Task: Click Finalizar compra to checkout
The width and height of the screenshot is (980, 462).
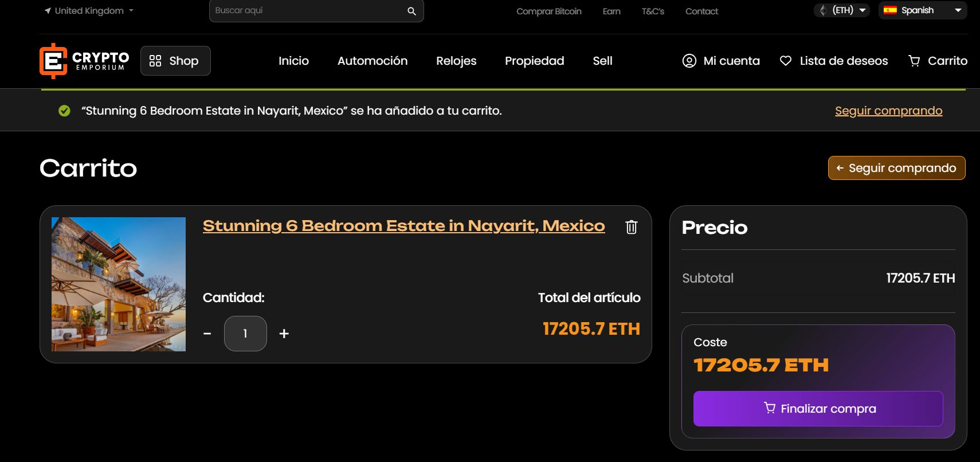Action: click(x=818, y=409)
